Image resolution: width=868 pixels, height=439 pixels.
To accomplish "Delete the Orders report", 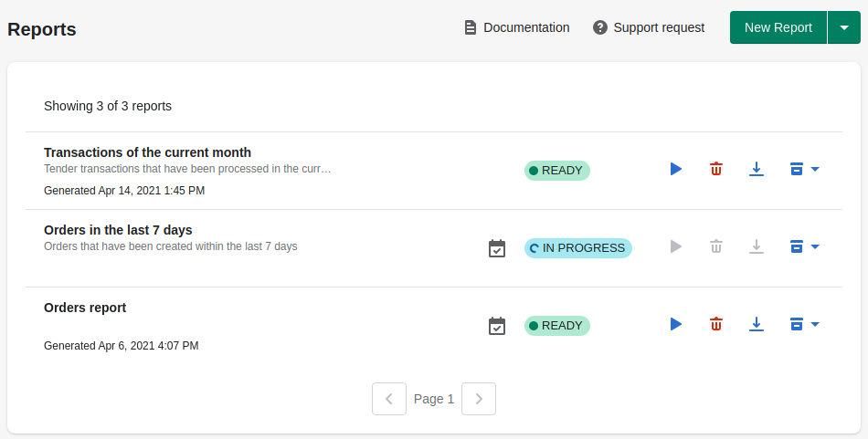I will point(715,324).
